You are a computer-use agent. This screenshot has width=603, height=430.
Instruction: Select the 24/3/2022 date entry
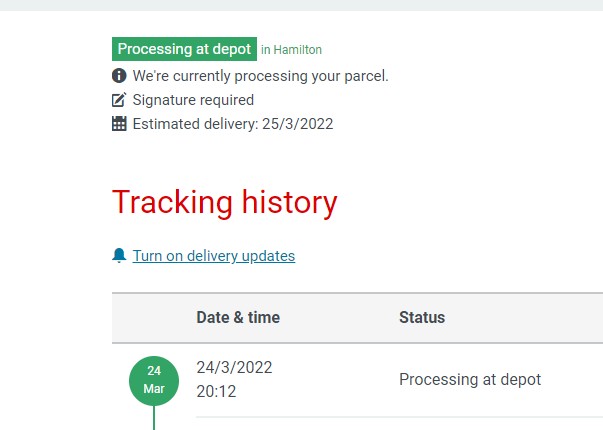(234, 367)
